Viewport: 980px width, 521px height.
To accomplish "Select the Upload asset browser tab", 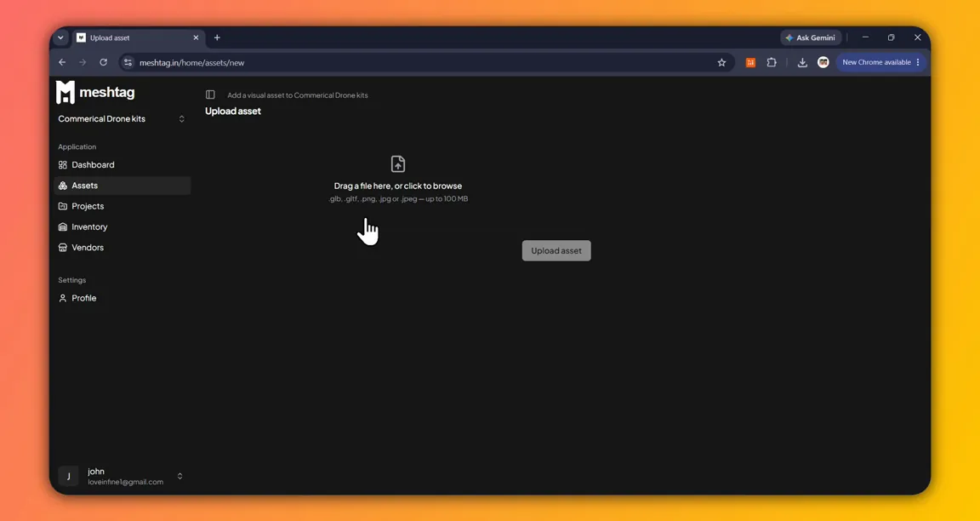I will [x=138, y=37].
